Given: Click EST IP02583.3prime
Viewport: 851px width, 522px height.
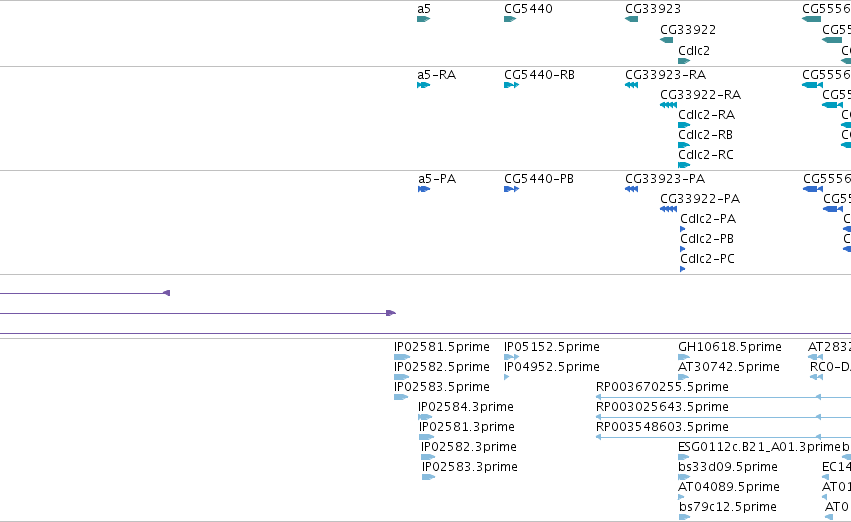Looking at the screenshot, I should (x=428, y=477).
